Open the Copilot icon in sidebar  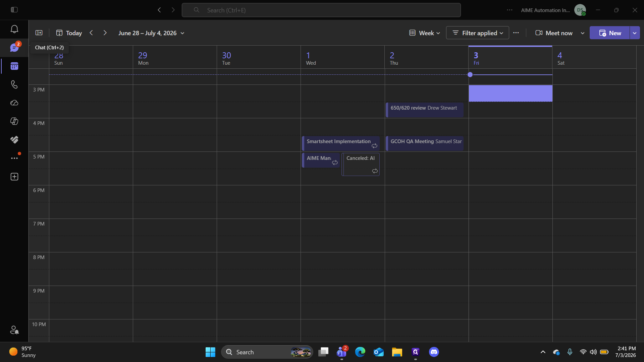coord(14,121)
